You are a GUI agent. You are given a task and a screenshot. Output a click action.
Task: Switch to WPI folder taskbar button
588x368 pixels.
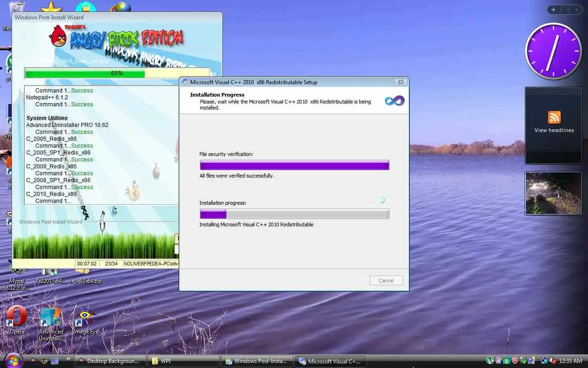(x=184, y=361)
